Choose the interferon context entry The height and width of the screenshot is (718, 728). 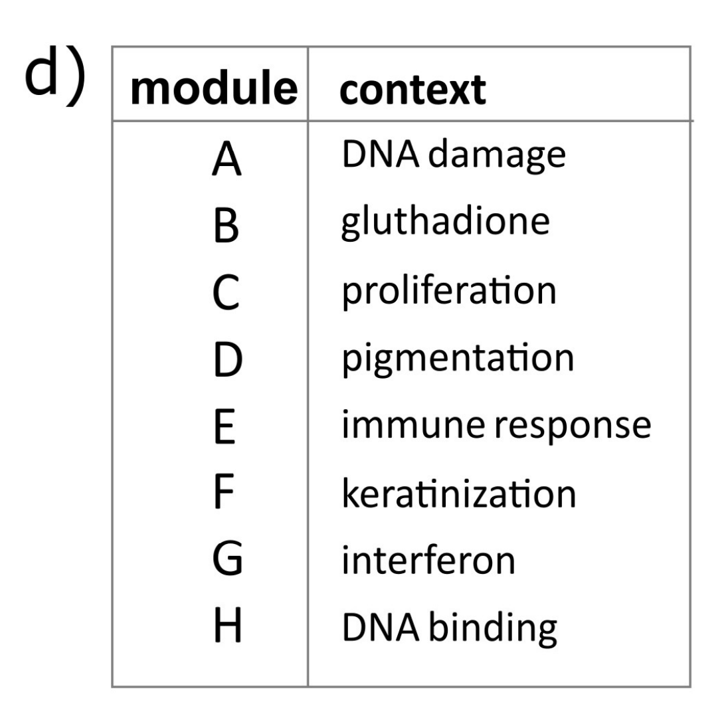[428, 561]
